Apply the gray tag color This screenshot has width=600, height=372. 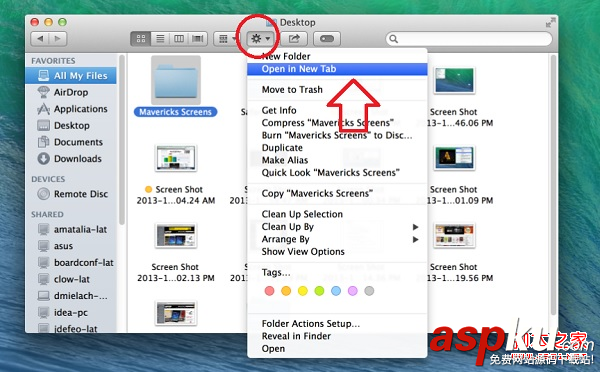pos(369,291)
